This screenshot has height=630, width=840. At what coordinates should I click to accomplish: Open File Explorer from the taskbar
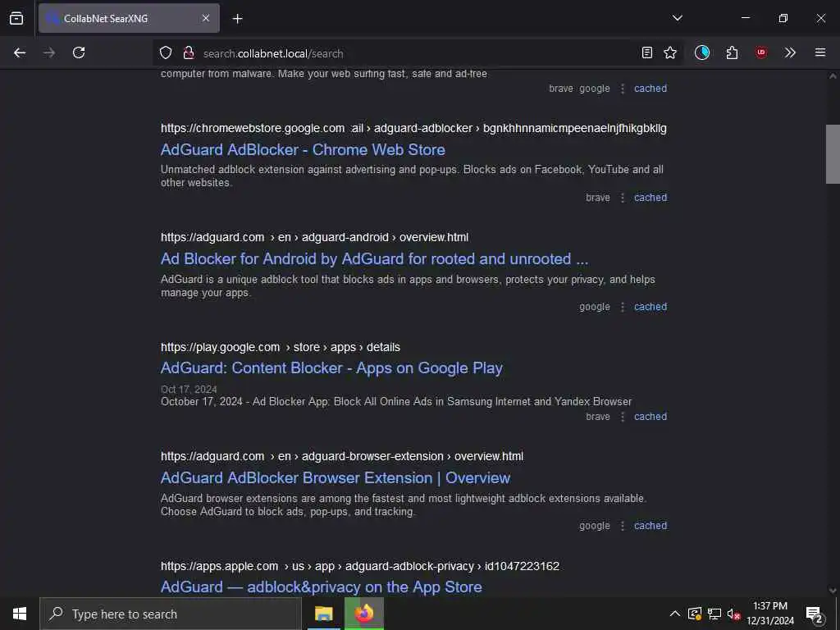[x=323, y=614]
